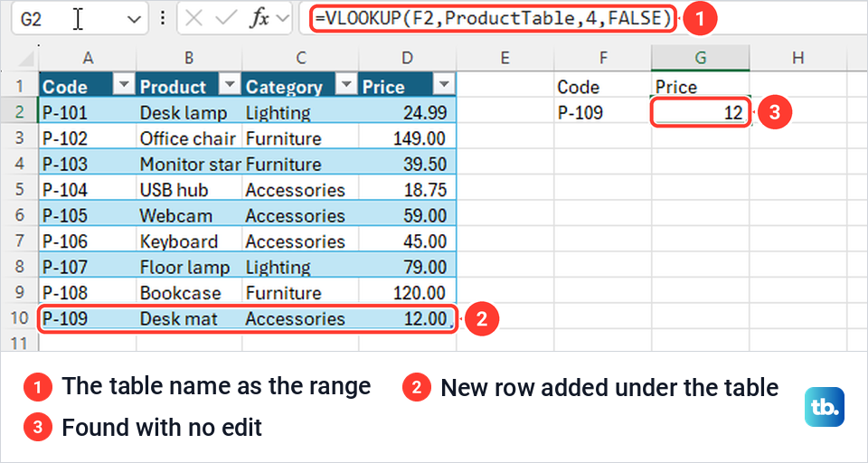Select row 5 header
Screen dimensions: 868x463
pos(20,190)
